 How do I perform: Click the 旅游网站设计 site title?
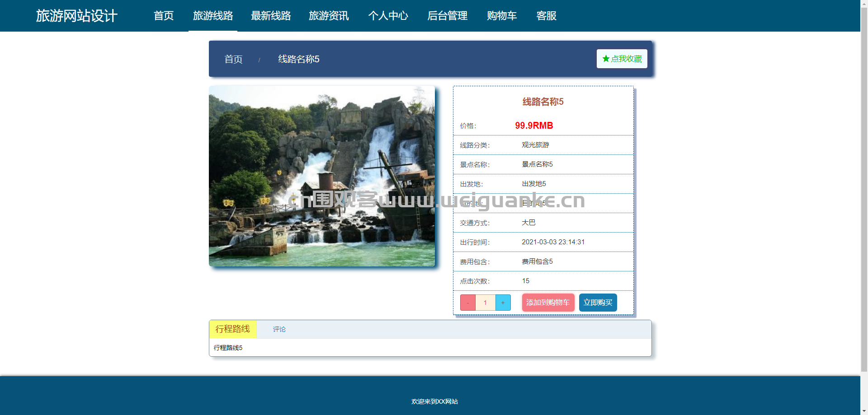[77, 16]
